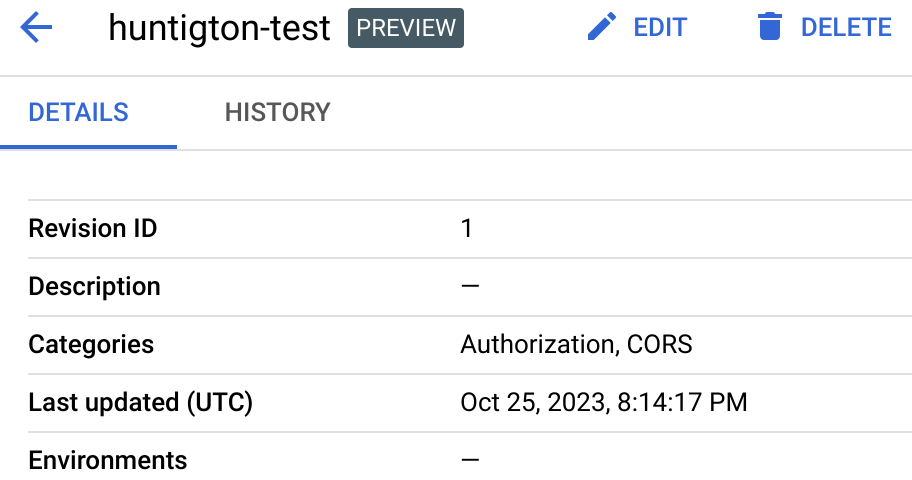Click the PREVIEW badge
Screen dimensions: 912x480
406,28
